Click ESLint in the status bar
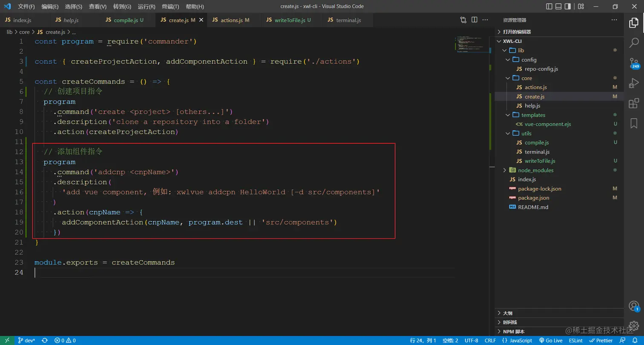Viewport: 644px width, 345px height. point(575,340)
